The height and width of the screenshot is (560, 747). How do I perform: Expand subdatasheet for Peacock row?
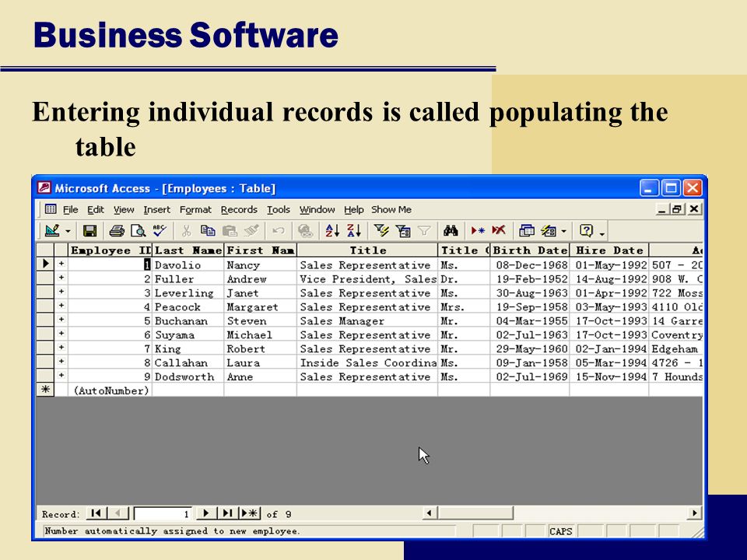pyautogui.click(x=61, y=305)
